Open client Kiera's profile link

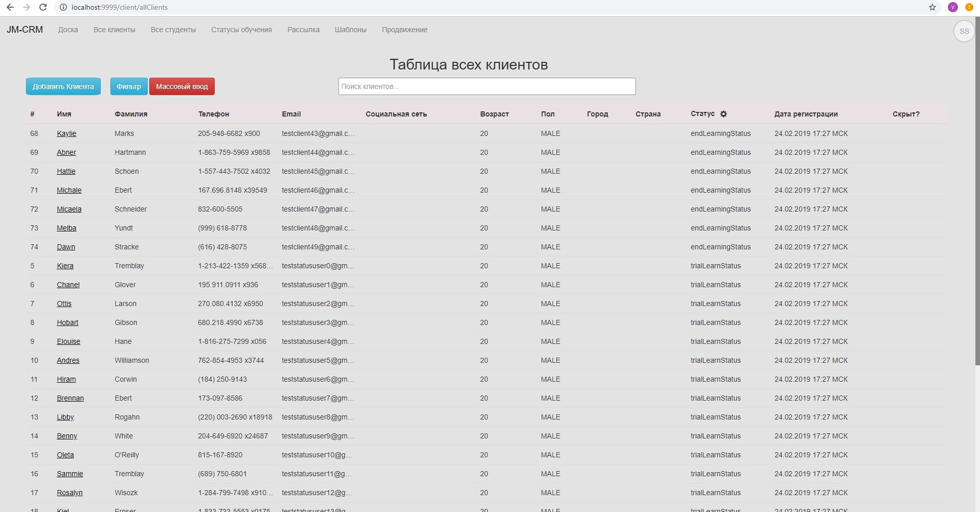[x=65, y=266]
